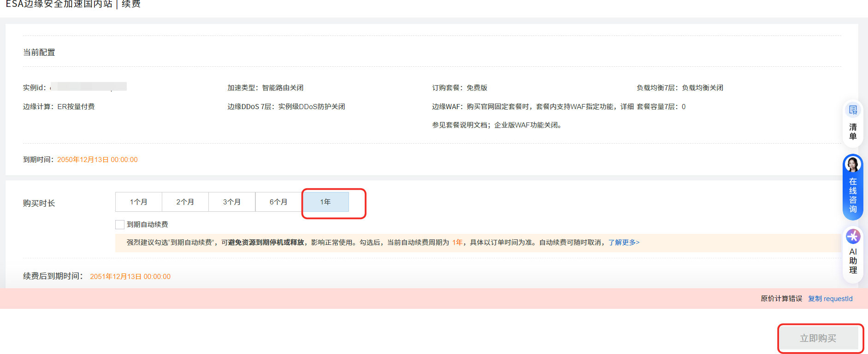Click the 清单 text label
Image resolution: width=868 pixels, height=354 pixels.
[853, 132]
